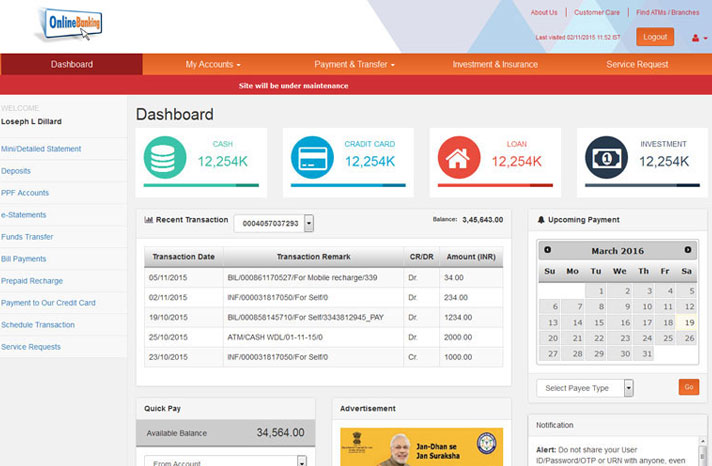Open the Customer Care link

(597, 13)
